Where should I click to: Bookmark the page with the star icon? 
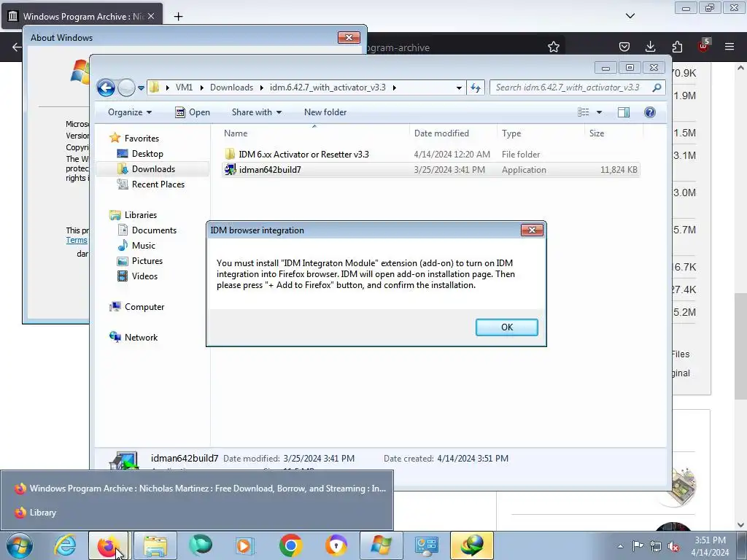553,47
